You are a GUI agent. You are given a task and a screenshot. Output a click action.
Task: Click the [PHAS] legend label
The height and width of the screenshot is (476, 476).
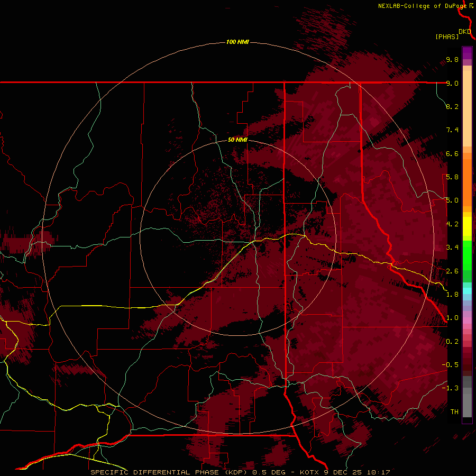(x=447, y=37)
